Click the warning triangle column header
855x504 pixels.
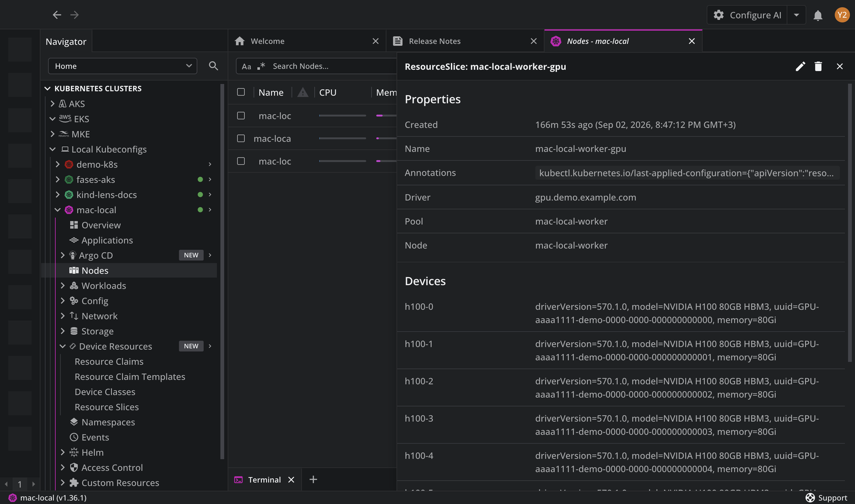point(303,92)
